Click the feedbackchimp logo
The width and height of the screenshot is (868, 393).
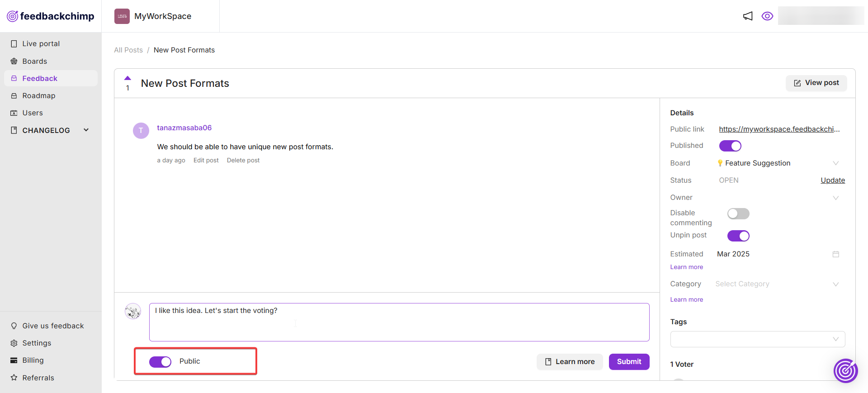[50, 16]
